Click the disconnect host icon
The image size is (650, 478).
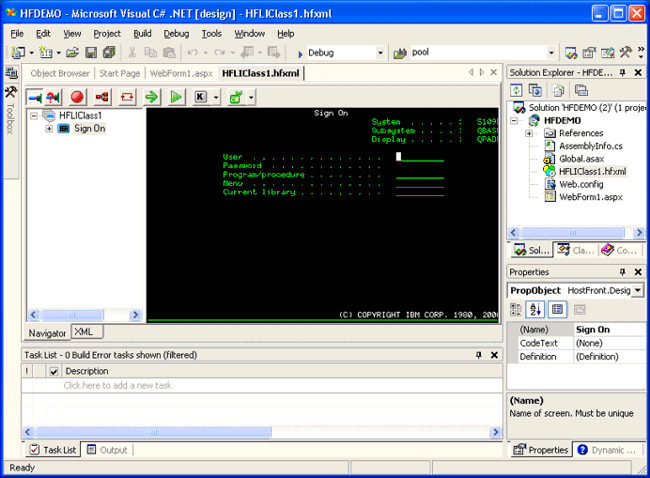[x=53, y=97]
